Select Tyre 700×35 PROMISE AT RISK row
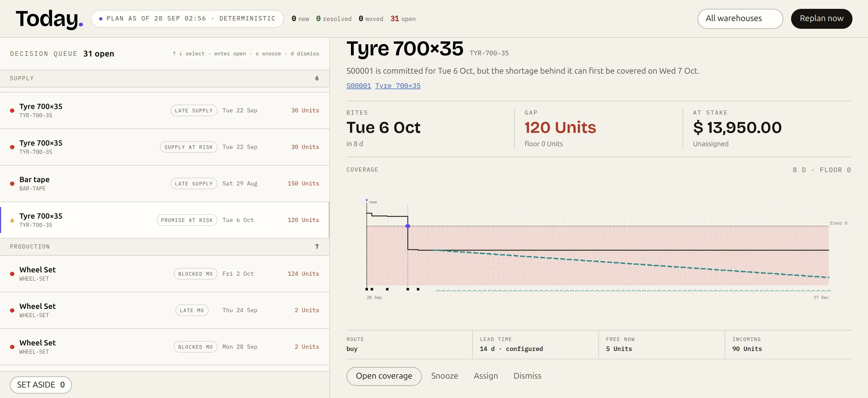Viewport: 868px width, 398px height. point(164,220)
